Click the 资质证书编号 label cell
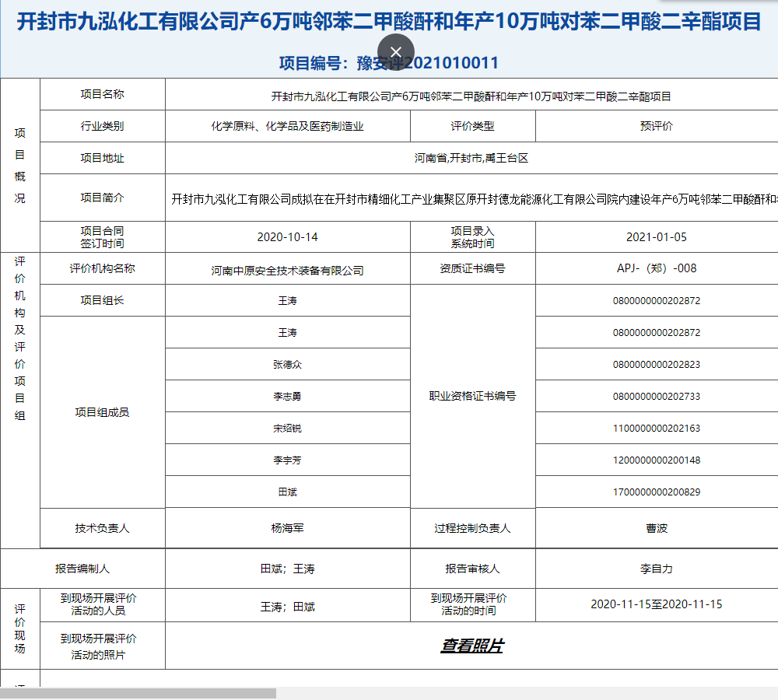778x700 pixels. click(472, 268)
